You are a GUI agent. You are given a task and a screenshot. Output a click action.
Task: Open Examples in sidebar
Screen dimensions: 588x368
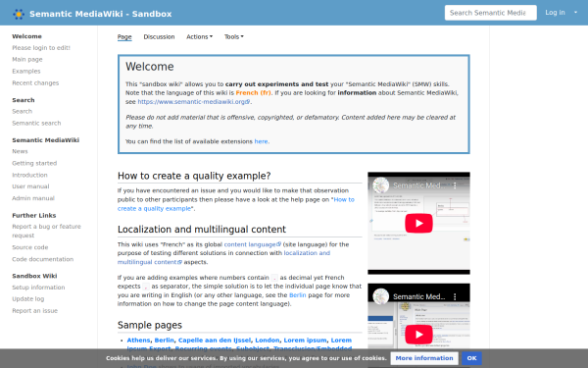[x=25, y=71]
